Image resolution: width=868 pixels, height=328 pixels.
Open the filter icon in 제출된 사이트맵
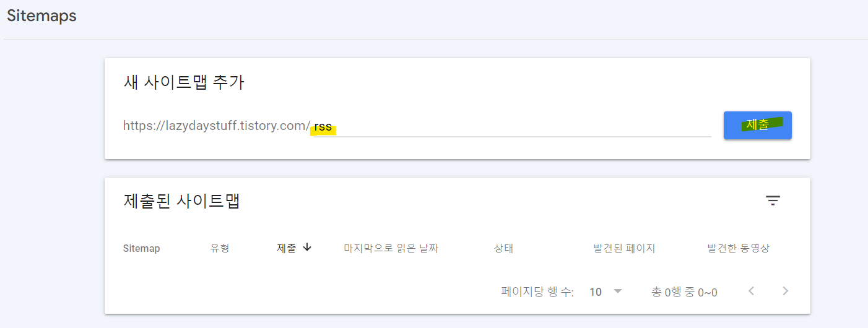pyautogui.click(x=773, y=201)
